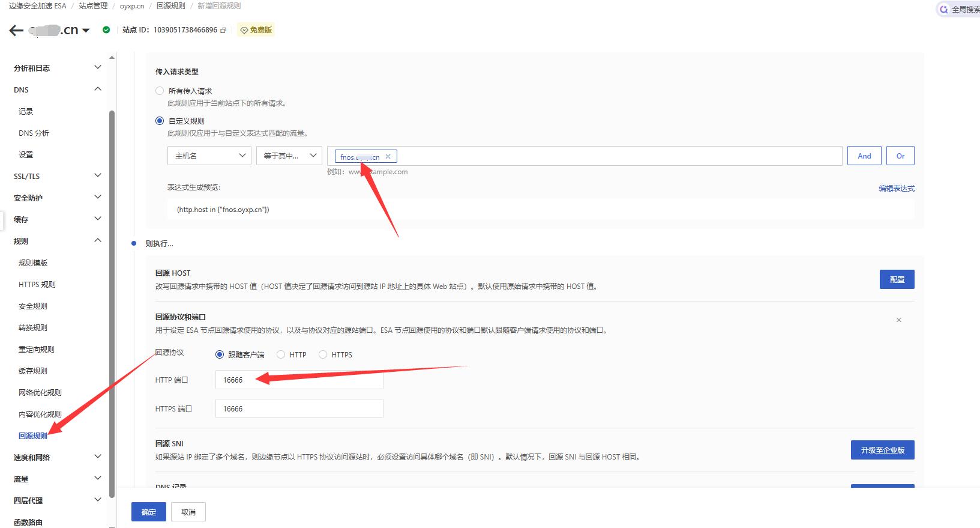Viewport: 980px width, 528px height.
Task: Click the back arrow beside the site name
Action: (x=16, y=30)
